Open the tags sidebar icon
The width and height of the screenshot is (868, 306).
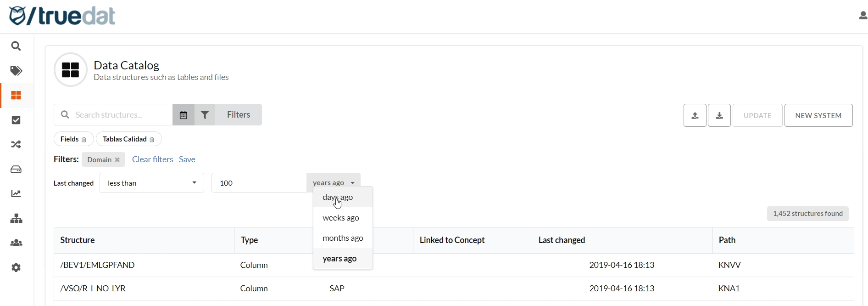(16, 71)
